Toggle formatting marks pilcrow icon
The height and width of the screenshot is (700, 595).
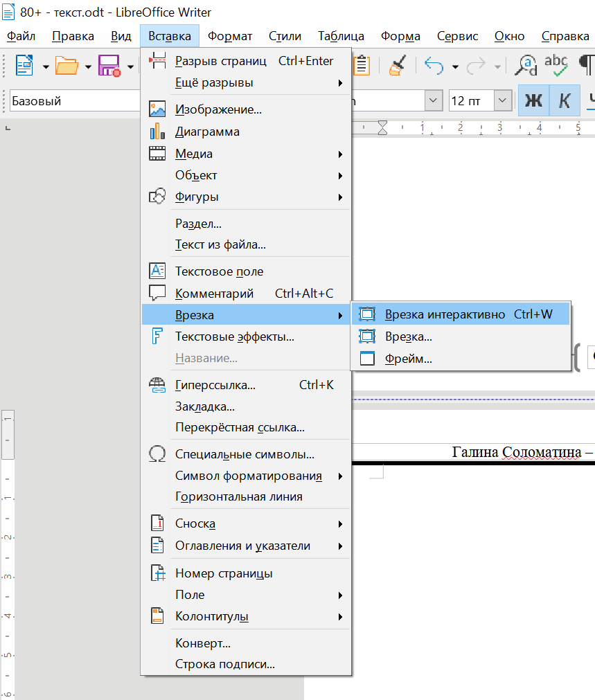[x=587, y=65]
